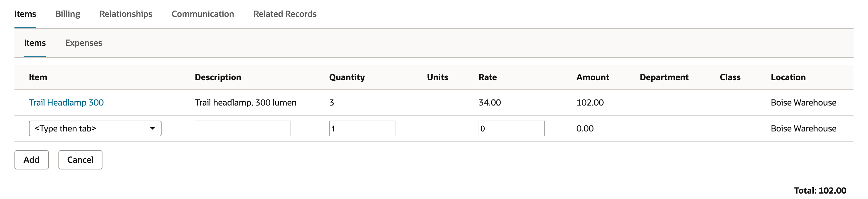
Task: Click the Cancel button
Action: (x=80, y=160)
